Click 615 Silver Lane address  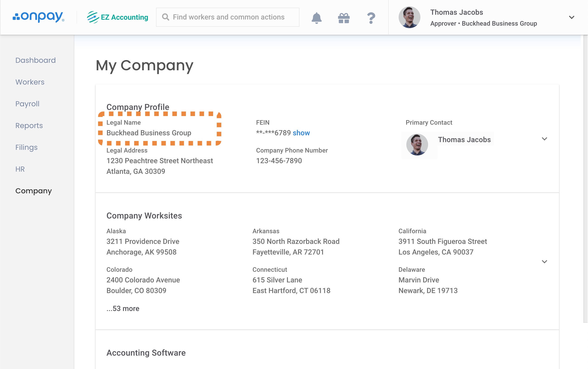tap(277, 280)
